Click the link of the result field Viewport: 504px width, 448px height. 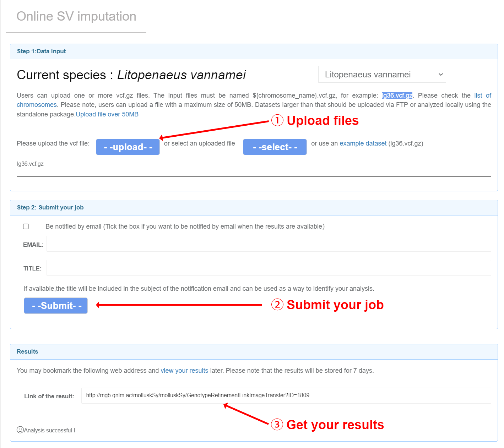coord(286,395)
